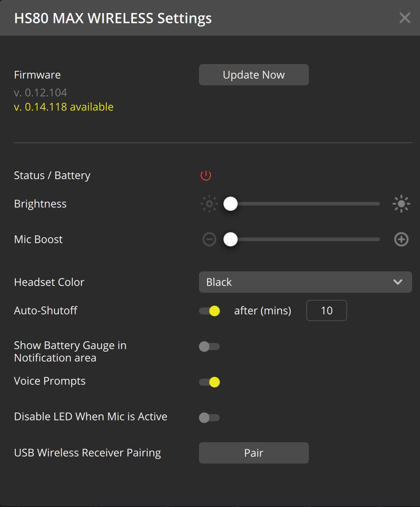Enable Show Battery Gauge in Notification area
420x507 pixels.
point(209,347)
